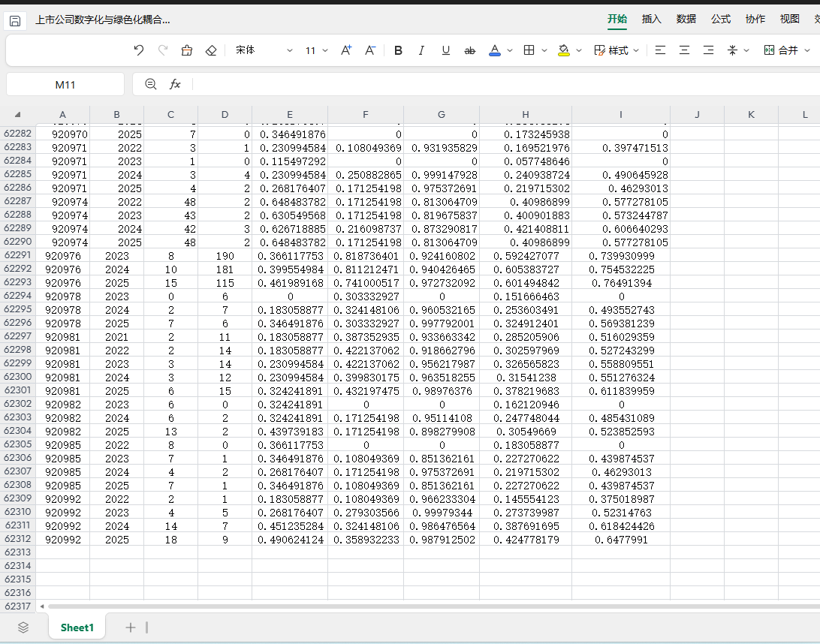Activate the format painter tool
This screenshot has height=644, width=820.
click(x=187, y=50)
